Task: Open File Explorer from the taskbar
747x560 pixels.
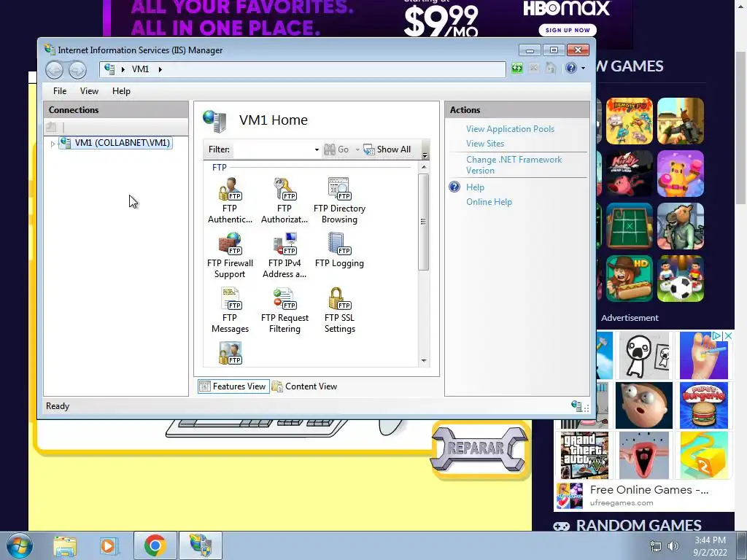Action: coord(65,545)
